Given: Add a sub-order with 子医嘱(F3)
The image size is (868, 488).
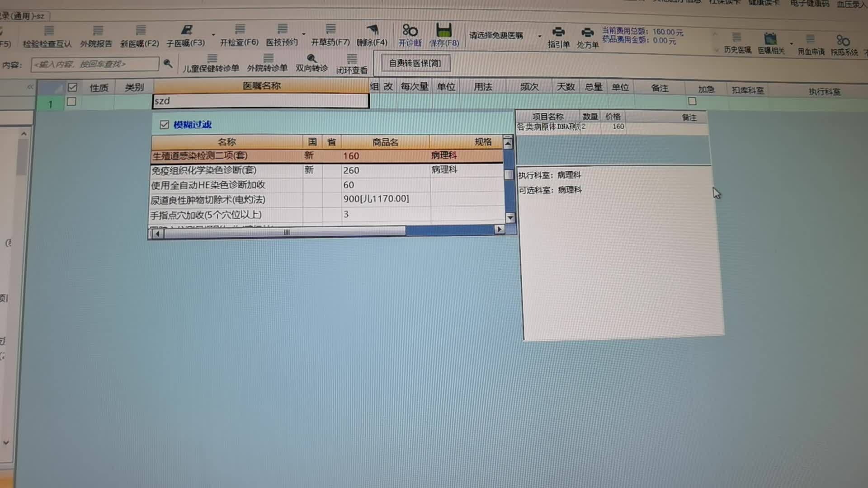Looking at the screenshot, I should click(186, 36).
